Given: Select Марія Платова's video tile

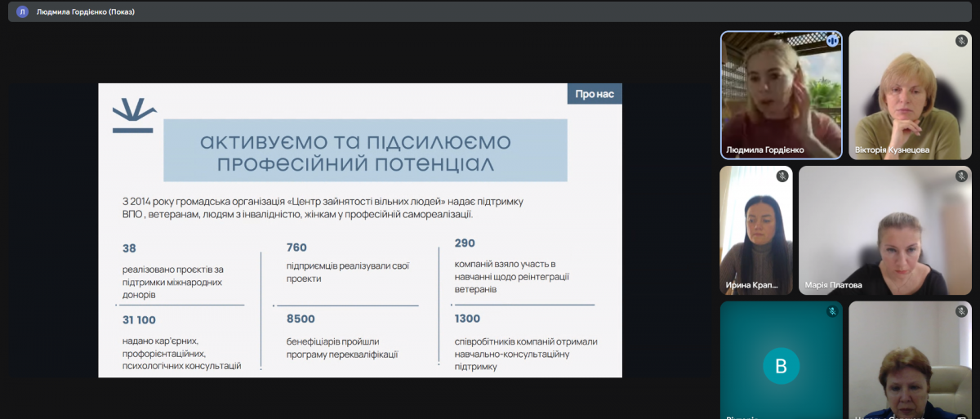Looking at the screenshot, I should [885, 230].
